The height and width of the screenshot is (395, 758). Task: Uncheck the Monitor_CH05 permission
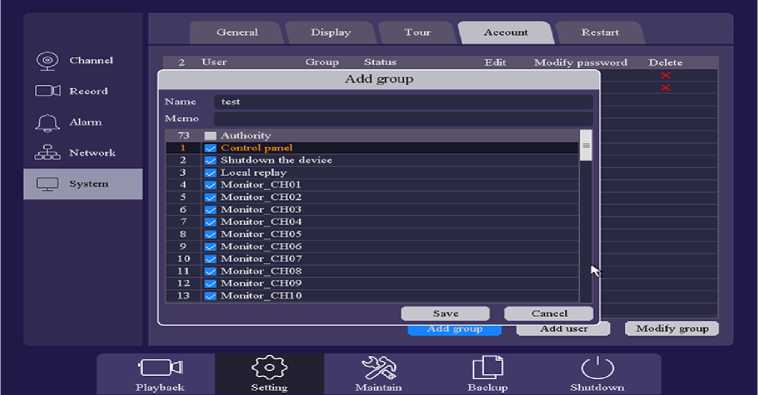tap(210, 234)
